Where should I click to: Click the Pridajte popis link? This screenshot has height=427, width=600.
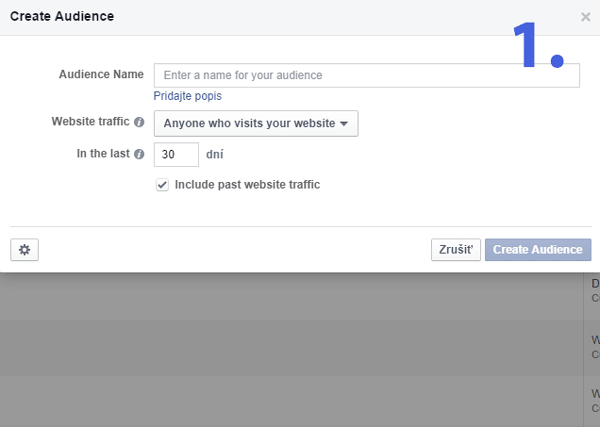187,96
